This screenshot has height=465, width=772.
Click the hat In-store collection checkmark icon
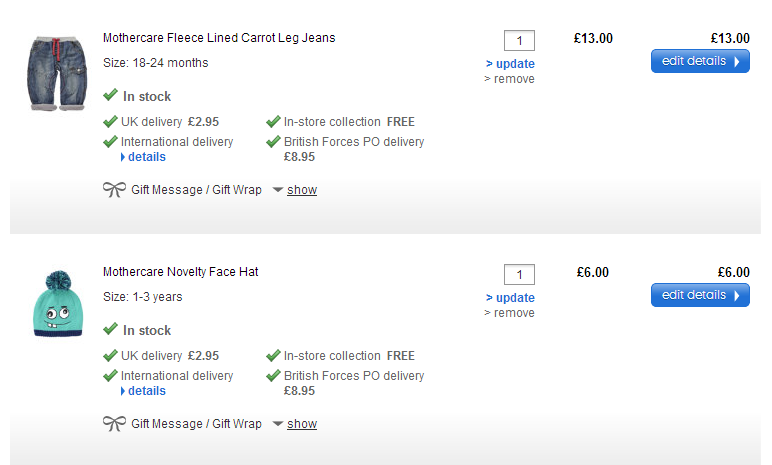[x=273, y=356]
